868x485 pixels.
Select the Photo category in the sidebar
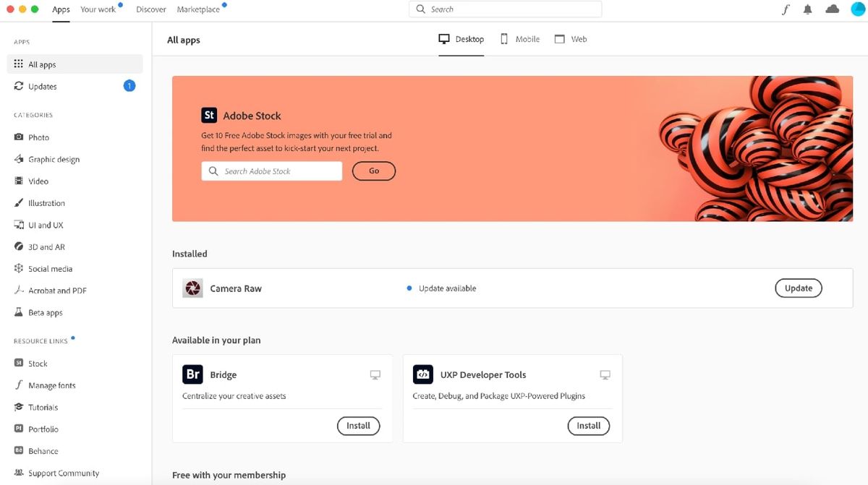(x=36, y=137)
